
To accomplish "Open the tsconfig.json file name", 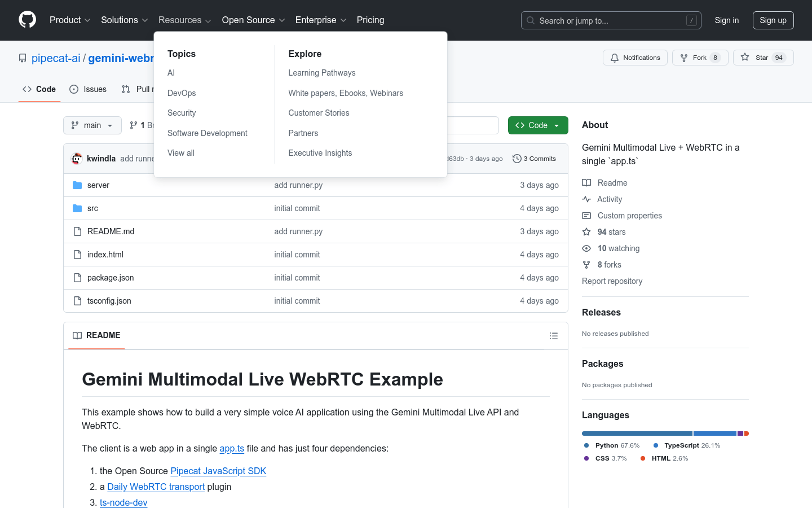I will 109,301.
